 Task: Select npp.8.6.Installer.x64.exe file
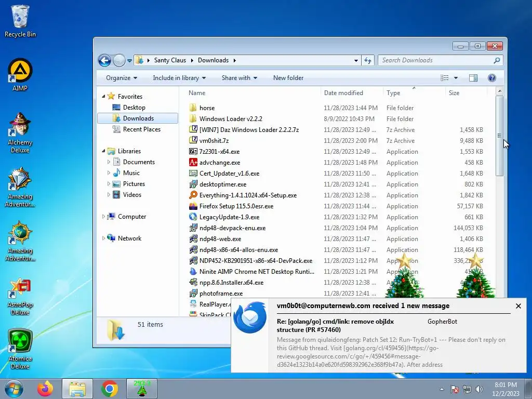pyautogui.click(x=227, y=282)
